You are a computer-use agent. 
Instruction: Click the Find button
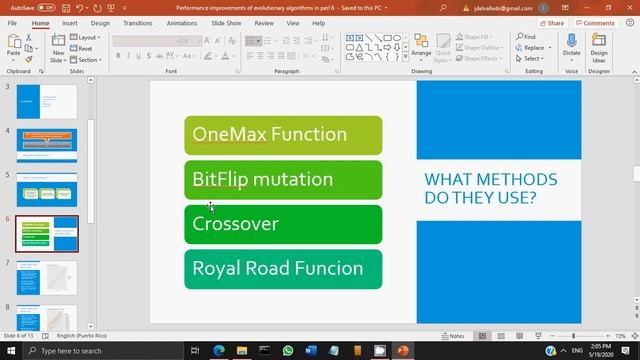click(x=526, y=37)
